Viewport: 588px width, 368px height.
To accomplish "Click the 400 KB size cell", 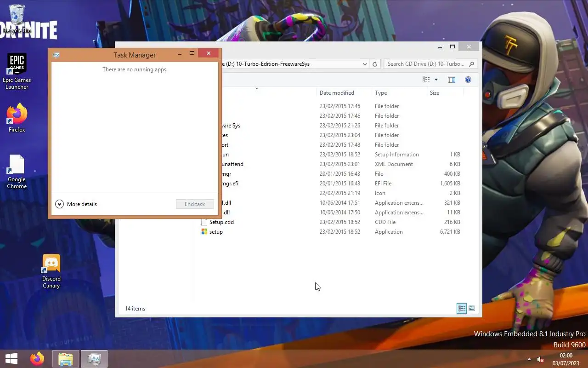I will [x=452, y=174].
